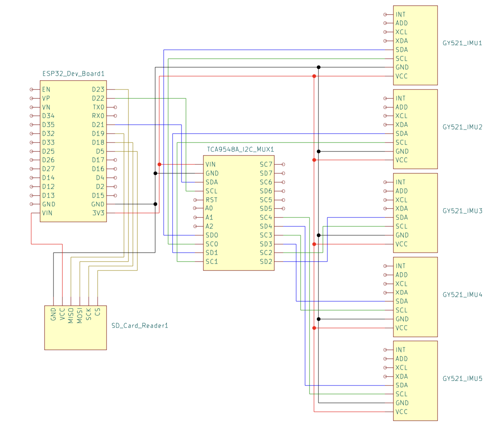Click the SD_Card_Reader1 label text

pos(139,326)
